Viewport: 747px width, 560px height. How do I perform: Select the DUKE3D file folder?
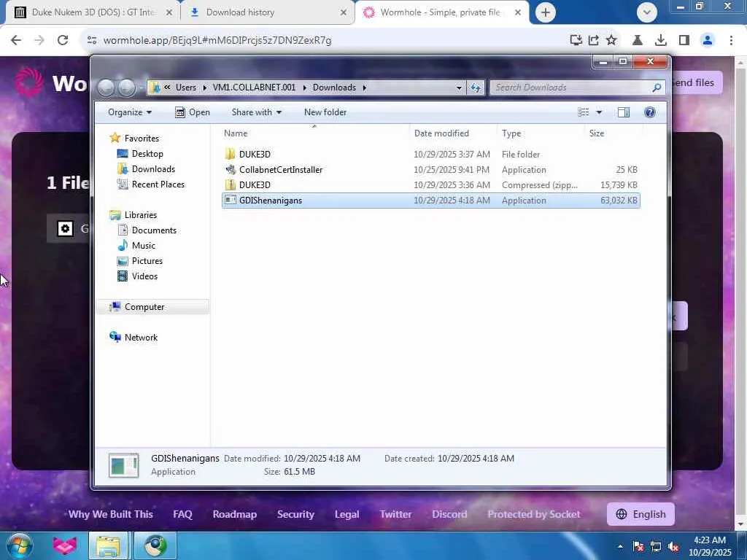coord(430,155)
